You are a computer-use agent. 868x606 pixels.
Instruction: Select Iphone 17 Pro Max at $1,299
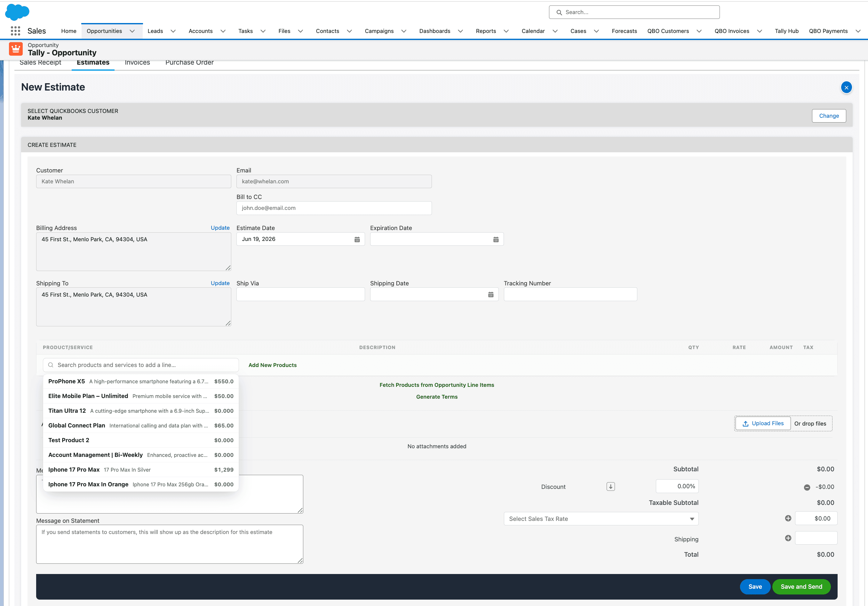[141, 470]
